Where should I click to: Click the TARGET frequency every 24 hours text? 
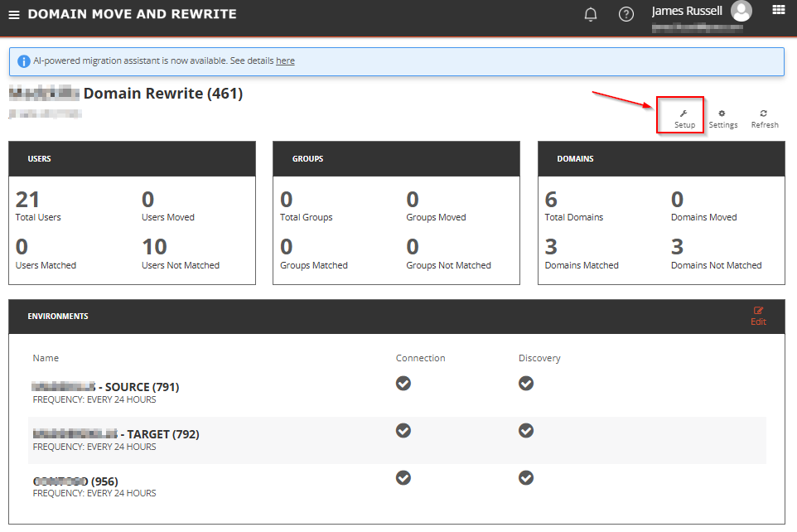[x=94, y=447]
